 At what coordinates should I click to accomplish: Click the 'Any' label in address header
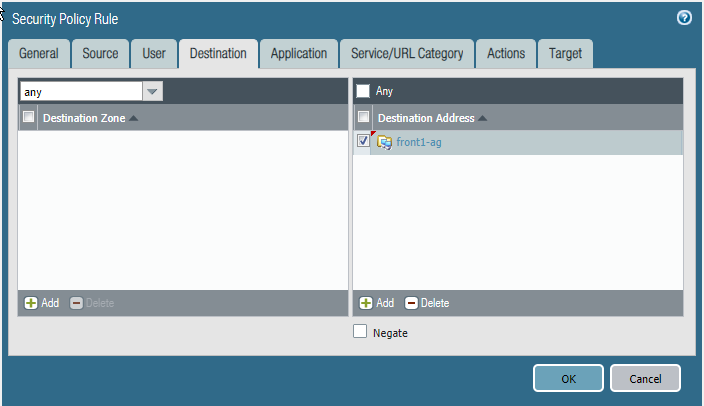click(384, 91)
